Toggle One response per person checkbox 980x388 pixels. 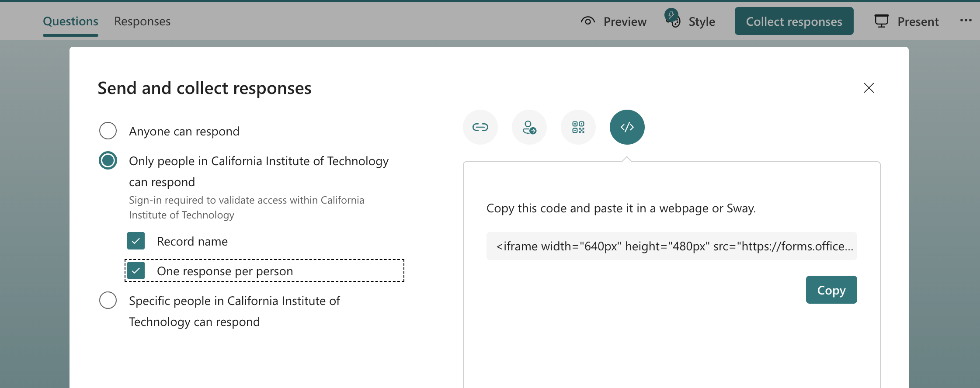click(136, 271)
